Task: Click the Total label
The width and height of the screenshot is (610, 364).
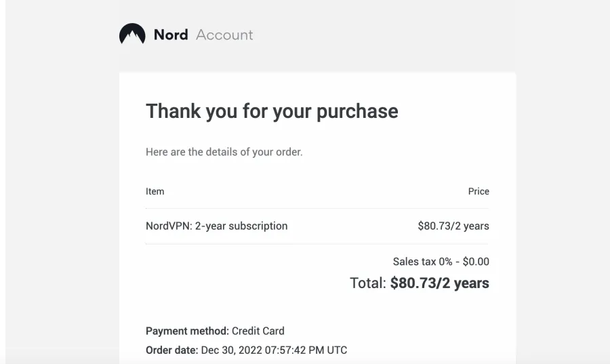Action: (x=368, y=283)
